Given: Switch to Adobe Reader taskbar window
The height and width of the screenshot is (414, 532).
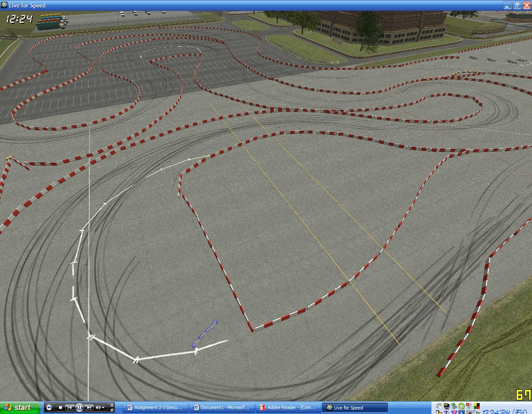Looking at the screenshot, I should [288, 408].
